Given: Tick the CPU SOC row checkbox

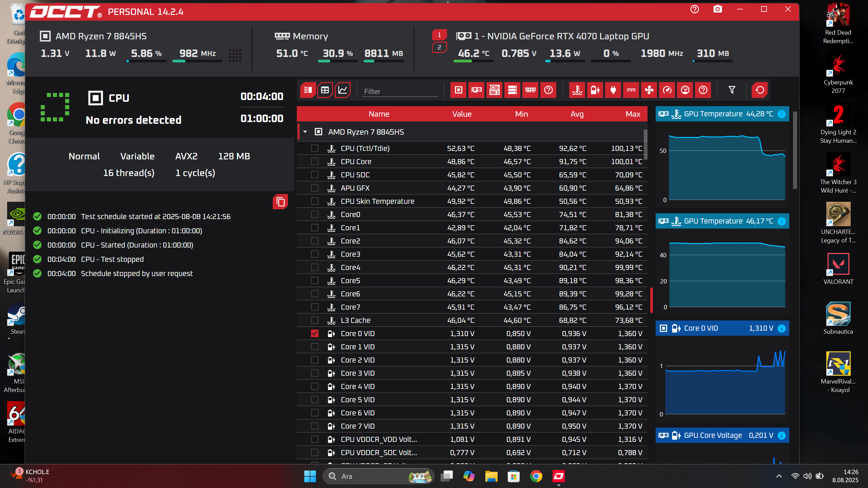Looking at the screenshot, I should [315, 175].
